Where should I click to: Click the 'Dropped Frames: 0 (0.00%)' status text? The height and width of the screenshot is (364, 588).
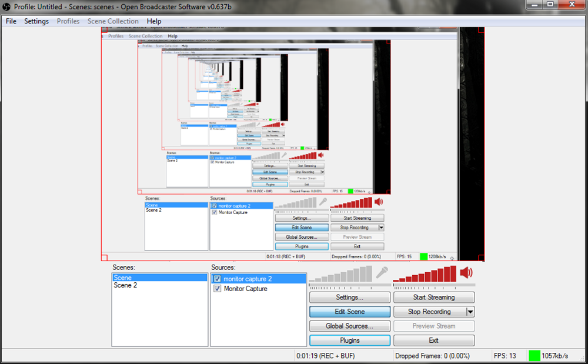tap(432, 356)
